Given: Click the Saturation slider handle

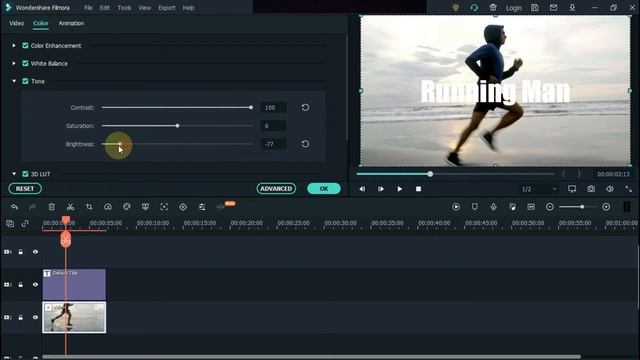Looking at the screenshot, I should coord(178,126).
